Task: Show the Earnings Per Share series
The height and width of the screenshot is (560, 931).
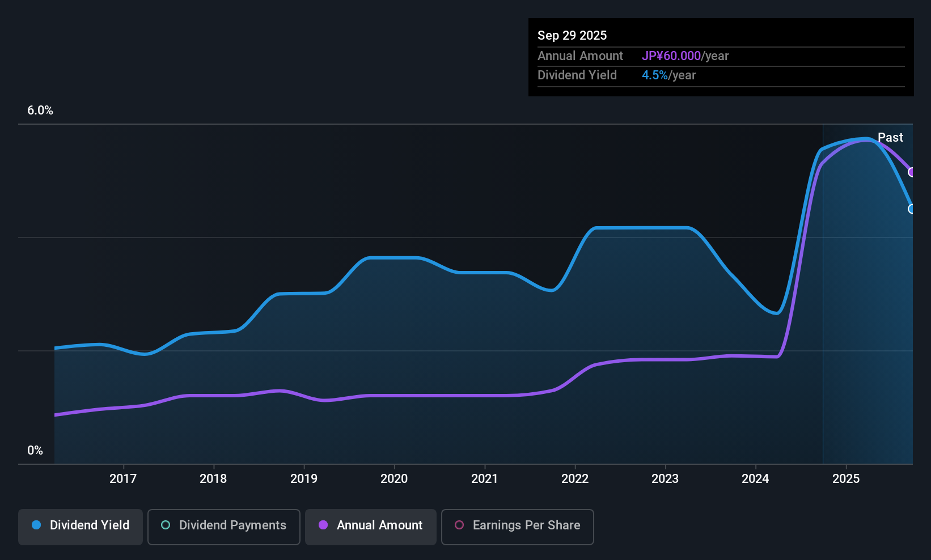Action: [517, 526]
